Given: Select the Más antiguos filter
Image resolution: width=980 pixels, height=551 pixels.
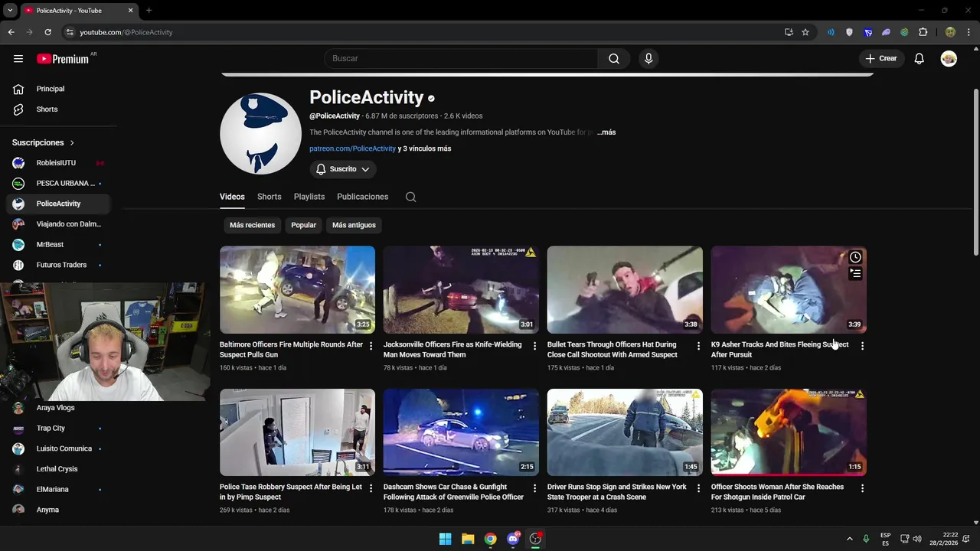Looking at the screenshot, I should click(x=354, y=225).
